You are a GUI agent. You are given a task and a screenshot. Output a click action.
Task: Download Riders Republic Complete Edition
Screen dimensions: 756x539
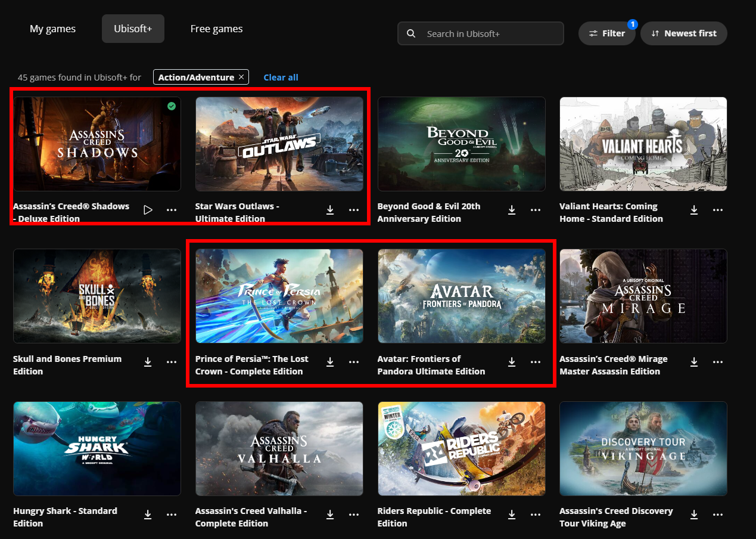tap(512, 515)
